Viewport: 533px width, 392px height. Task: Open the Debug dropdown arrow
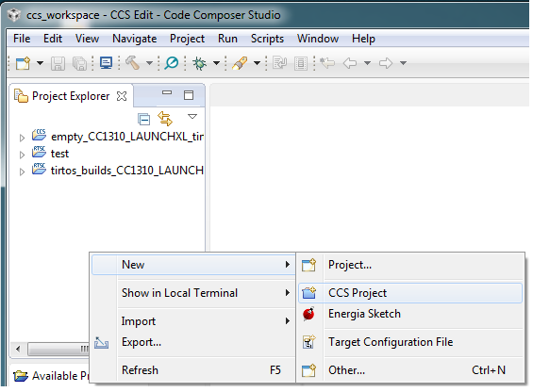[216, 63]
